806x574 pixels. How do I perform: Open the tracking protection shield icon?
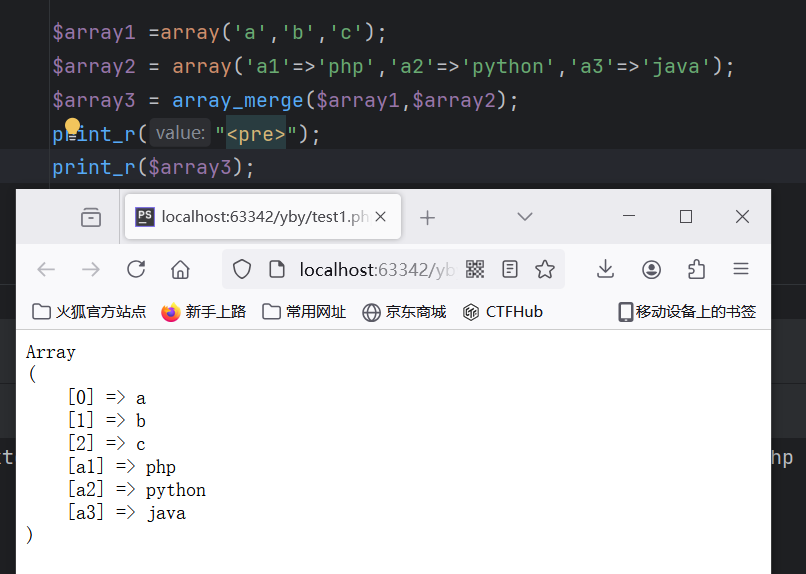click(x=242, y=269)
